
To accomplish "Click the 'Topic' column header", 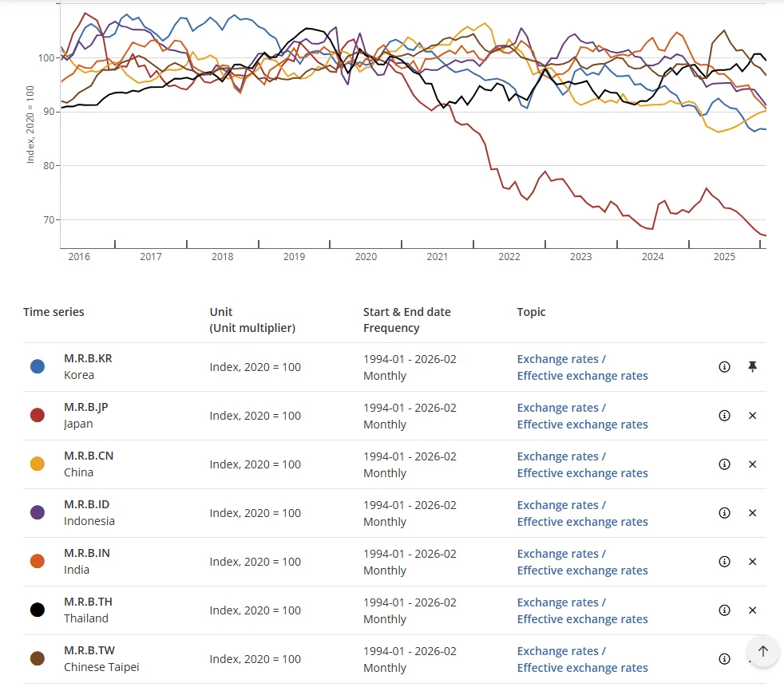I will click(531, 312).
